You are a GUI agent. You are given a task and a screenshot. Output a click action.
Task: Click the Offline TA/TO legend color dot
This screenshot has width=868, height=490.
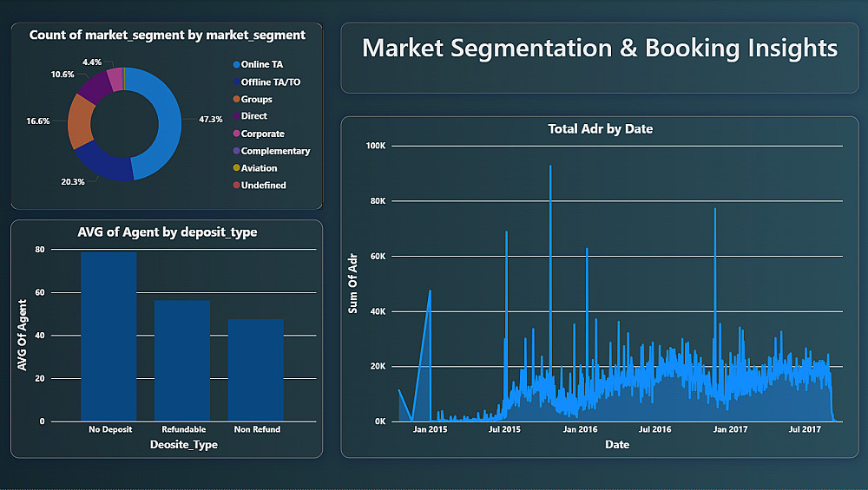pyautogui.click(x=236, y=82)
